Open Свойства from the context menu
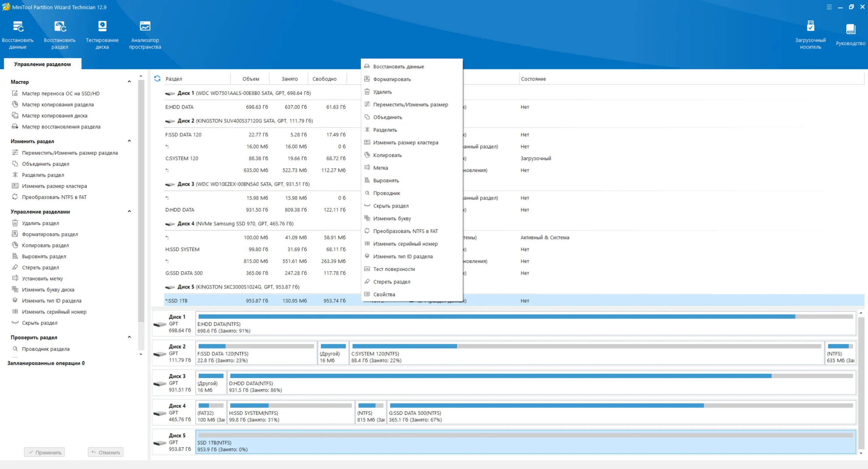 pyautogui.click(x=384, y=294)
